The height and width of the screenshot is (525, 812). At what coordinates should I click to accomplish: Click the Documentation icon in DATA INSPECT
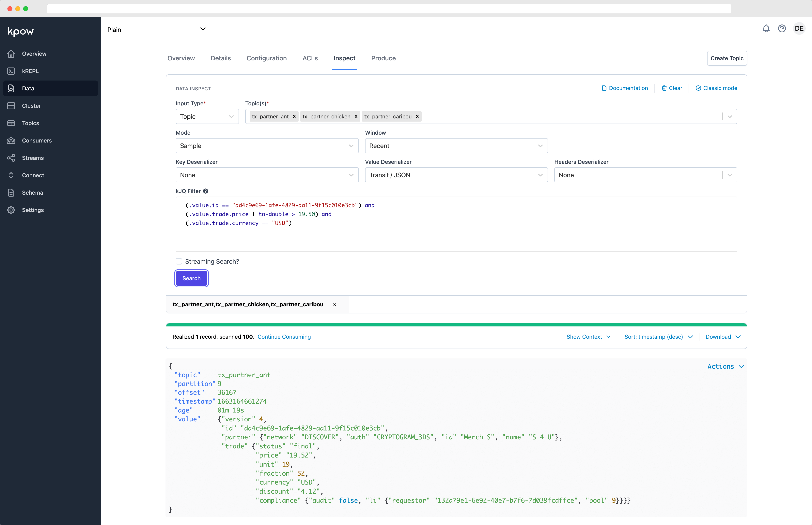pyautogui.click(x=604, y=88)
